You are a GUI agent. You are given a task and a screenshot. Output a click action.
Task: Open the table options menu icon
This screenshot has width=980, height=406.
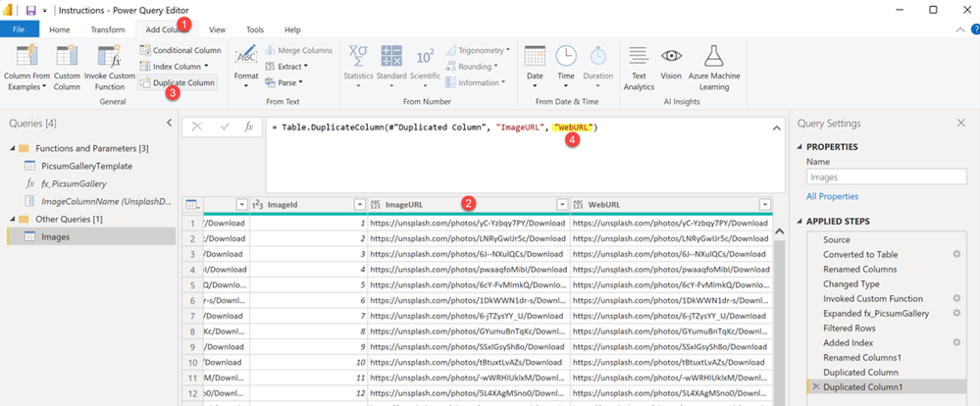coord(192,204)
